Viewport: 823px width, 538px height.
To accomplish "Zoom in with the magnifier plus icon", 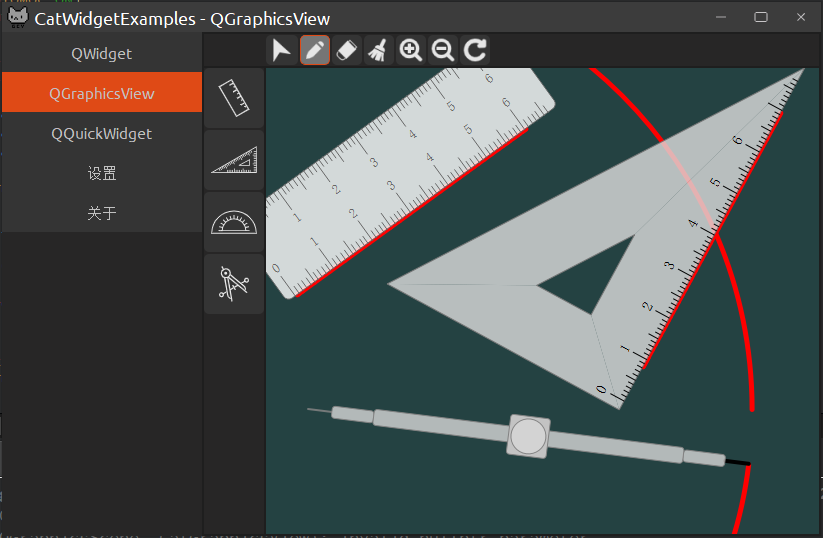I will point(410,50).
